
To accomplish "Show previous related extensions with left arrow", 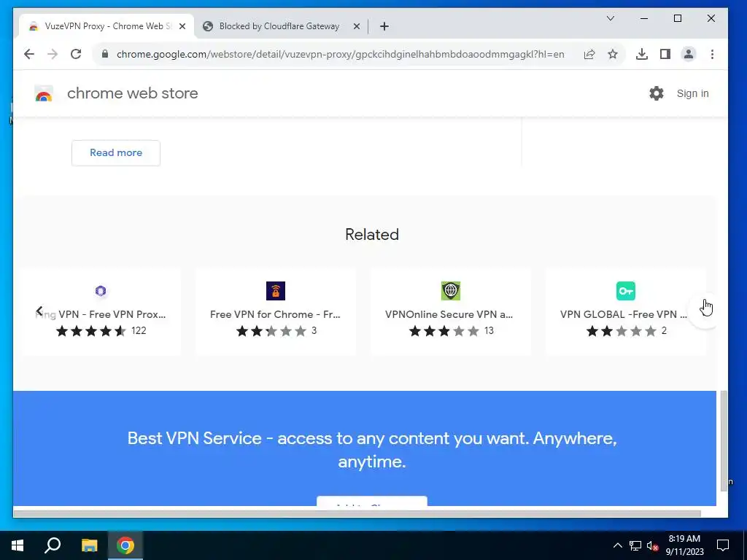I will coord(39,311).
